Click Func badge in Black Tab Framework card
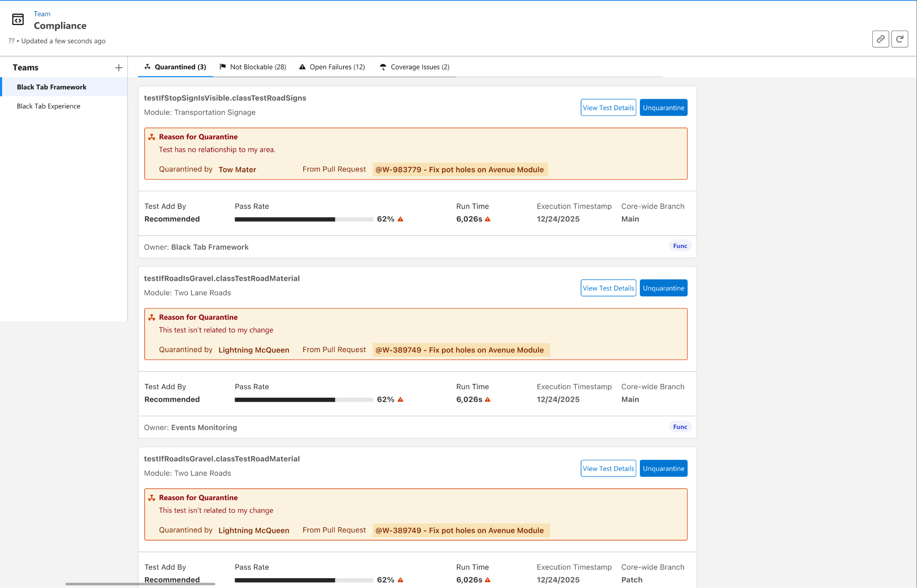This screenshot has height=588, width=917. [680, 246]
